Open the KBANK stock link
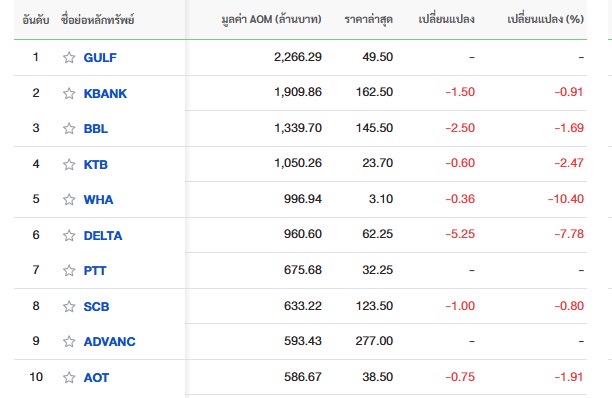Screen dimensions: 612x398 pos(105,94)
